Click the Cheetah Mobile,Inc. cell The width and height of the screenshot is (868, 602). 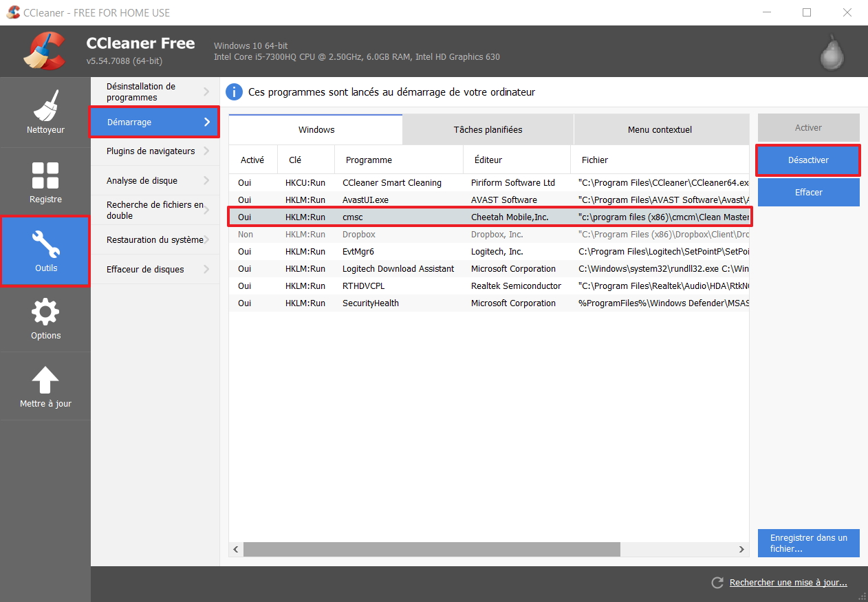click(x=510, y=217)
